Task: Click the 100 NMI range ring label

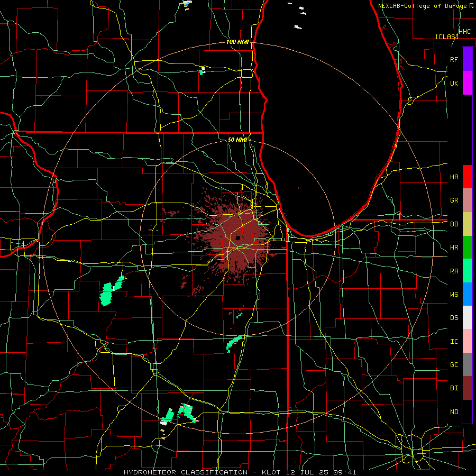Action: click(x=237, y=42)
